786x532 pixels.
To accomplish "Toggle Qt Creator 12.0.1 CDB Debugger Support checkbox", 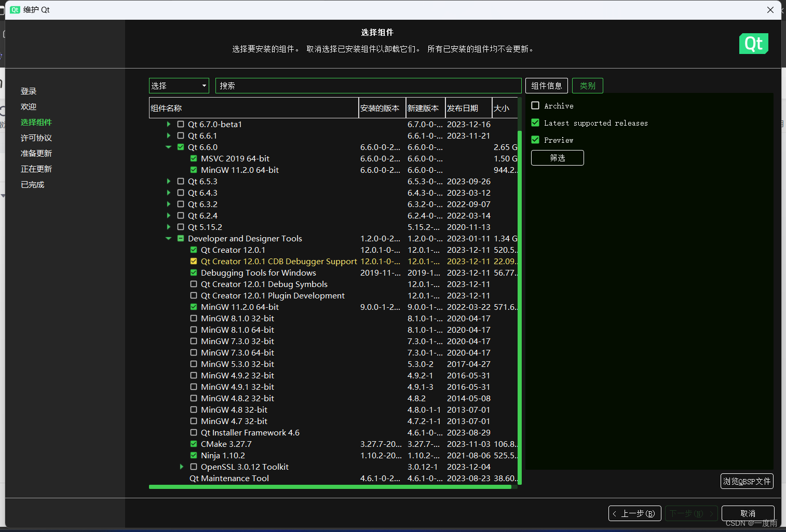I will (194, 261).
